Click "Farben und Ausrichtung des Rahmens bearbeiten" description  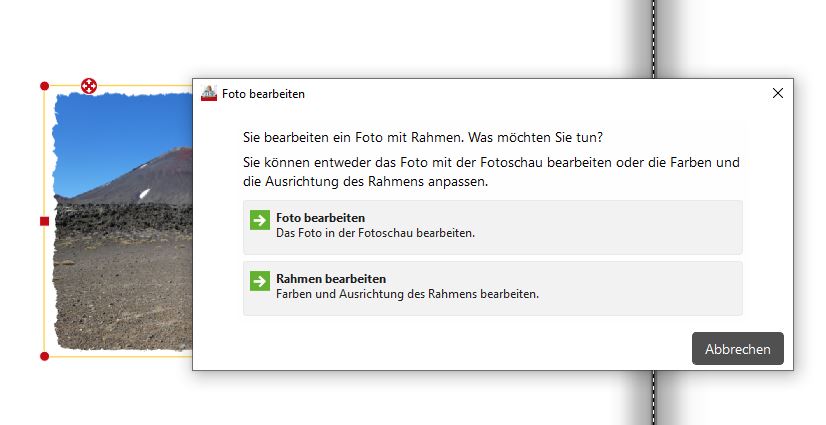(x=407, y=294)
